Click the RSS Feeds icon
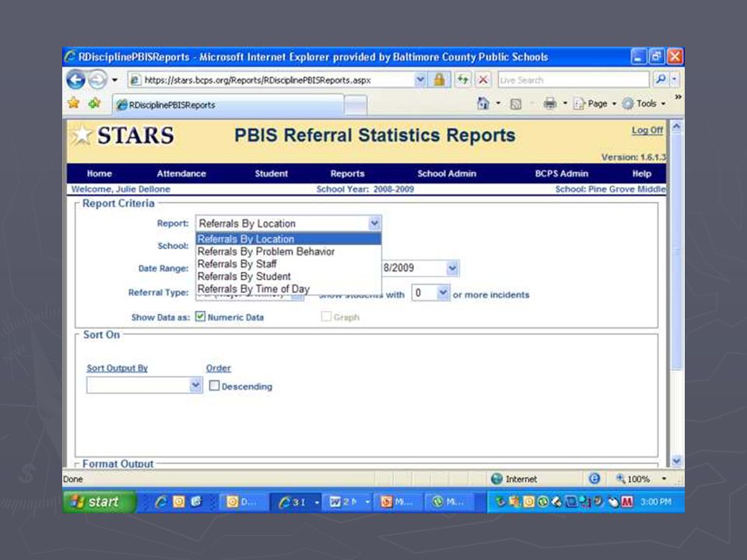The width and height of the screenshot is (747, 560). coord(515,103)
